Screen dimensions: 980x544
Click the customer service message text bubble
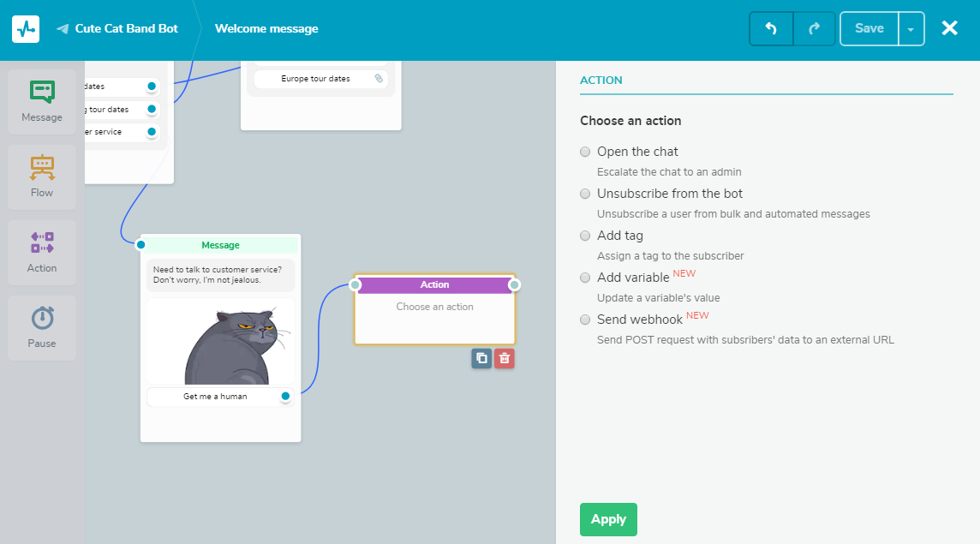point(221,275)
